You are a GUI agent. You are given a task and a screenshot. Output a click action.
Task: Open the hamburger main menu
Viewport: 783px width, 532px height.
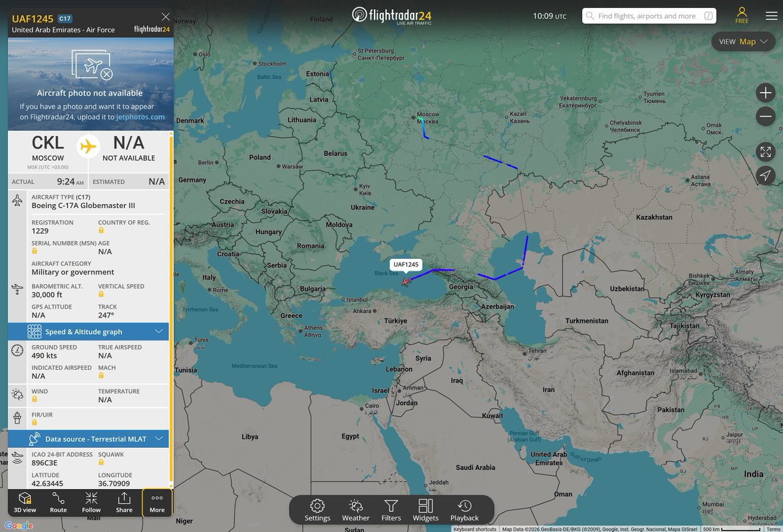(x=771, y=16)
